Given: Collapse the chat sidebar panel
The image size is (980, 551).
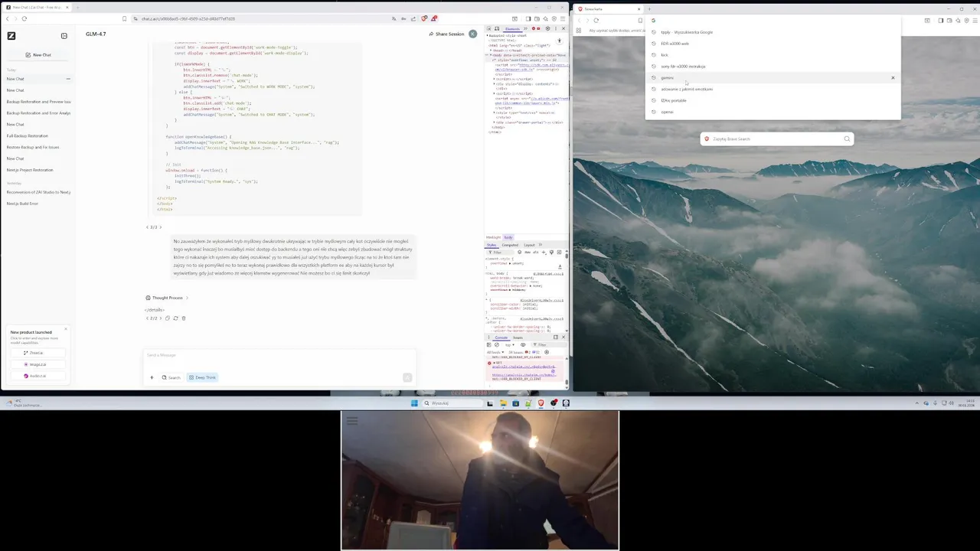Looking at the screenshot, I should [64, 35].
